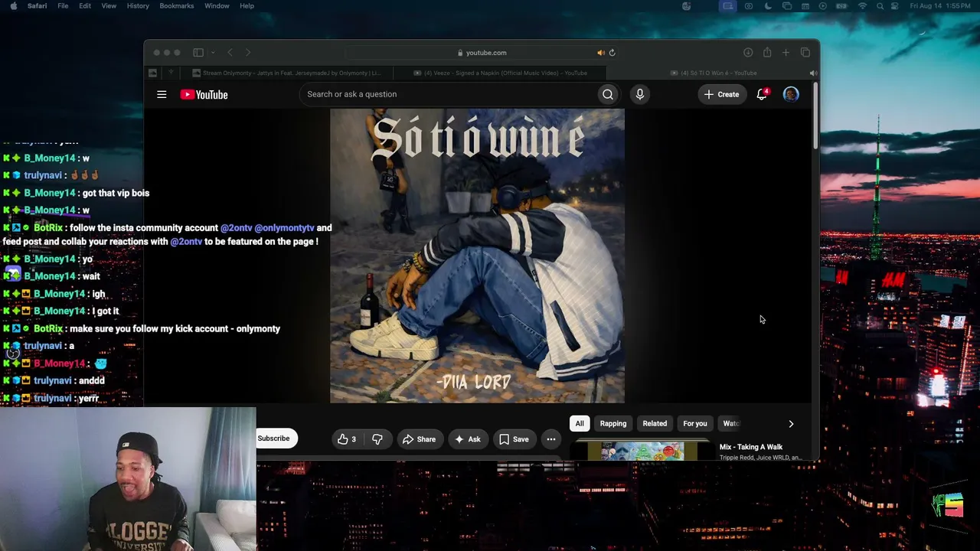Click the @2ontv mention after 'reactions with'

[186, 242]
